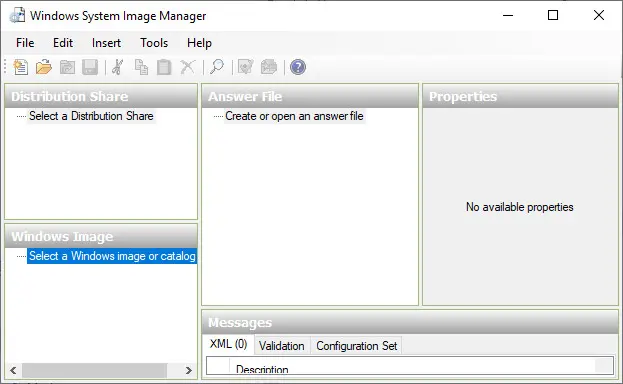Screen dimensions: 623x384
Task: Open the Help menu
Action: (x=199, y=43)
